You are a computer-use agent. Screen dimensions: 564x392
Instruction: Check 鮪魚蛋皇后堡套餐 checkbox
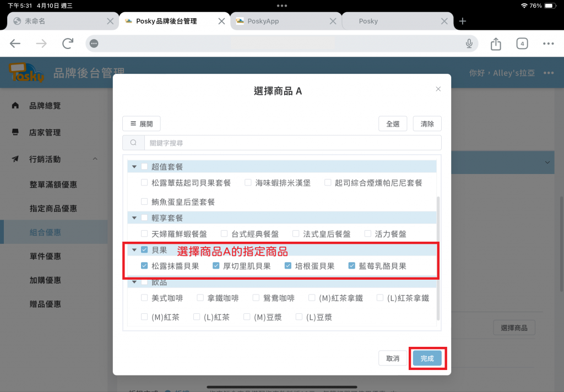144,202
